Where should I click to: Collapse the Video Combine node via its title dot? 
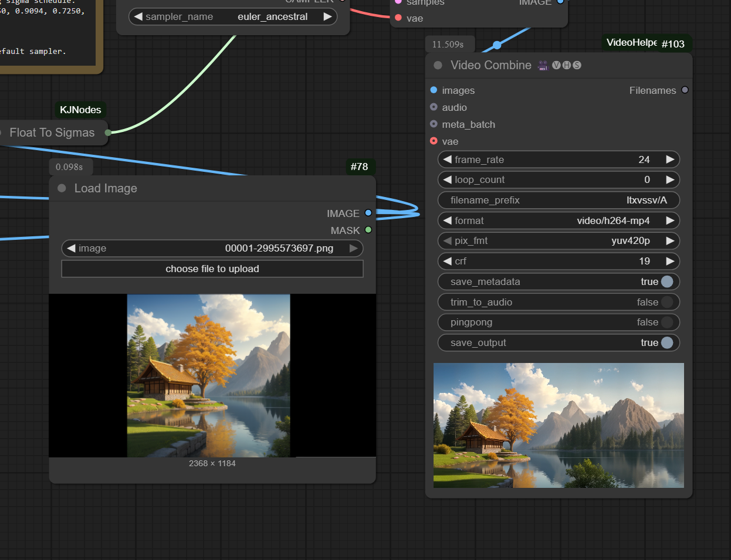pos(438,65)
